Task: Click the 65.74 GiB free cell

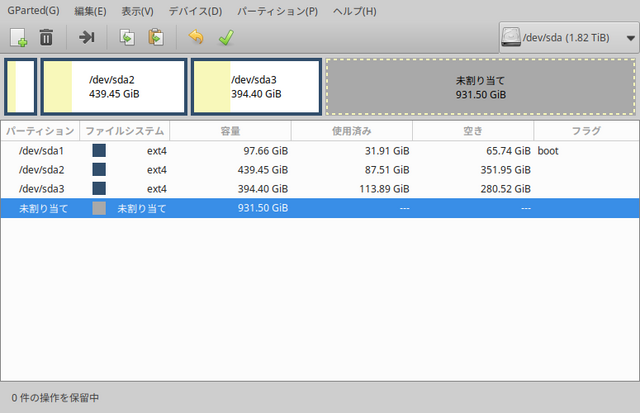Action: click(x=508, y=151)
